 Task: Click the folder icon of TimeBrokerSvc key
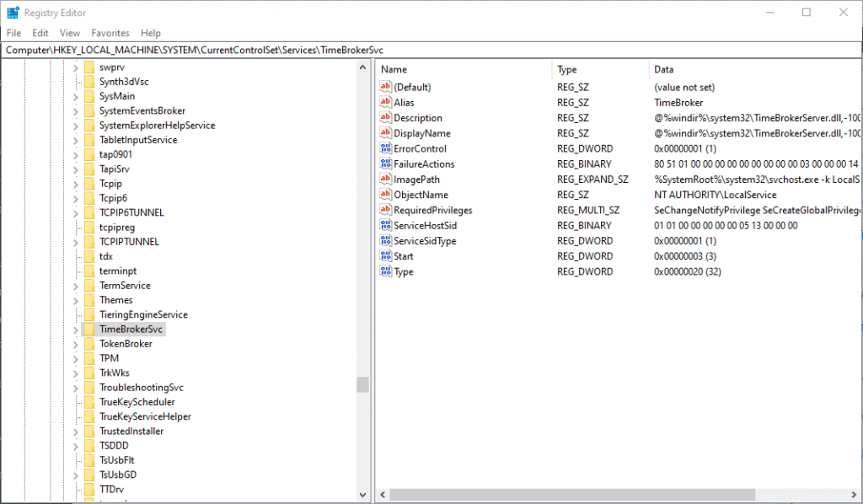(89, 329)
